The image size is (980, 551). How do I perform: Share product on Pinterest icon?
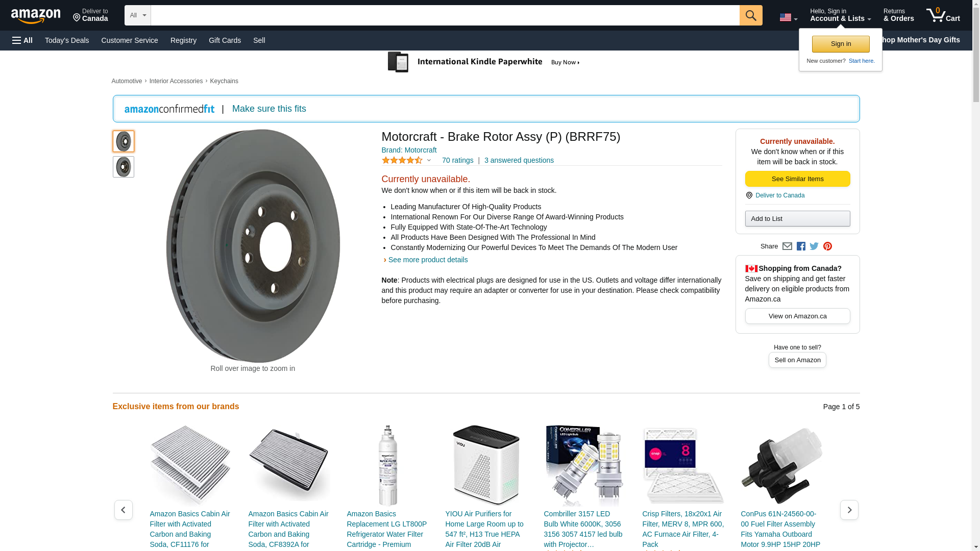click(x=827, y=246)
